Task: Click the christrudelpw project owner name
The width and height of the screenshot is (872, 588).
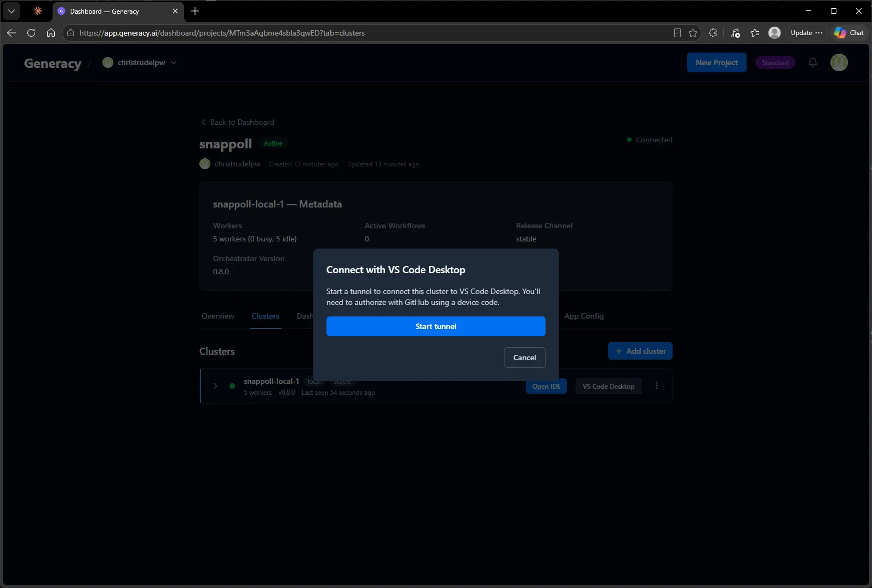Action: 237,164
